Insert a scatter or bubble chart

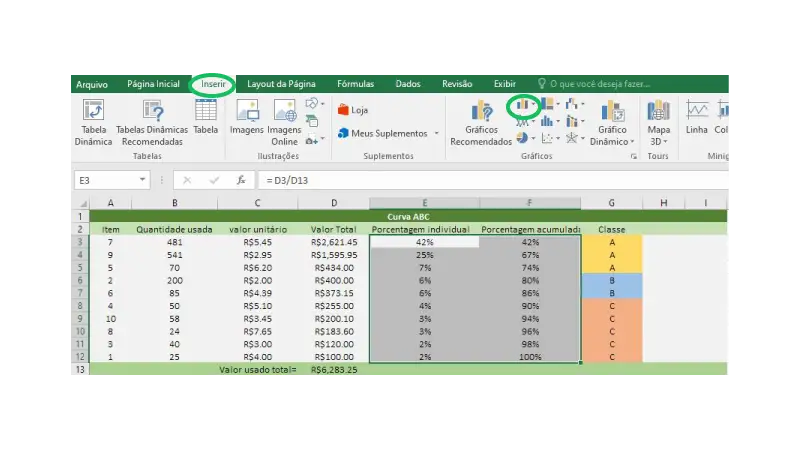pyautogui.click(x=547, y=138)
